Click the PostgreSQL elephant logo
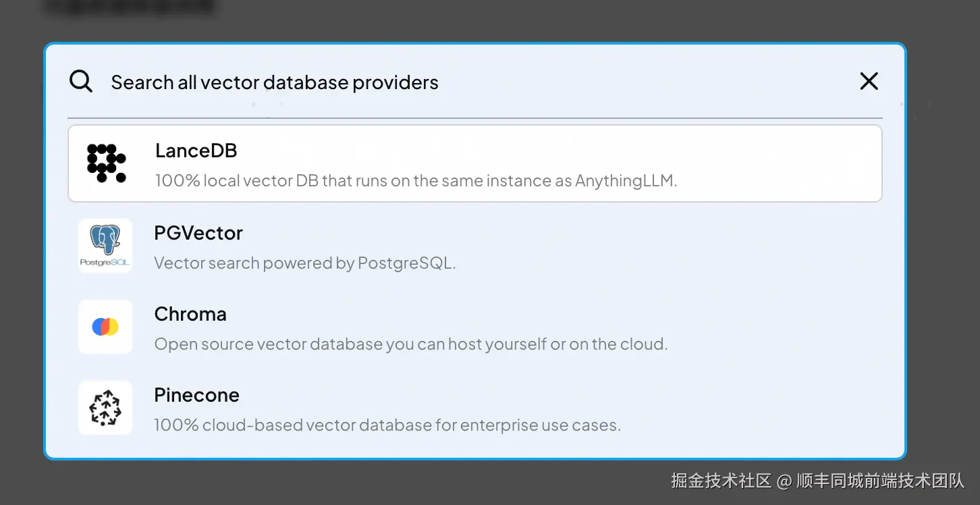This screenshot has width=980, height=505. click(x=105, y=245)
